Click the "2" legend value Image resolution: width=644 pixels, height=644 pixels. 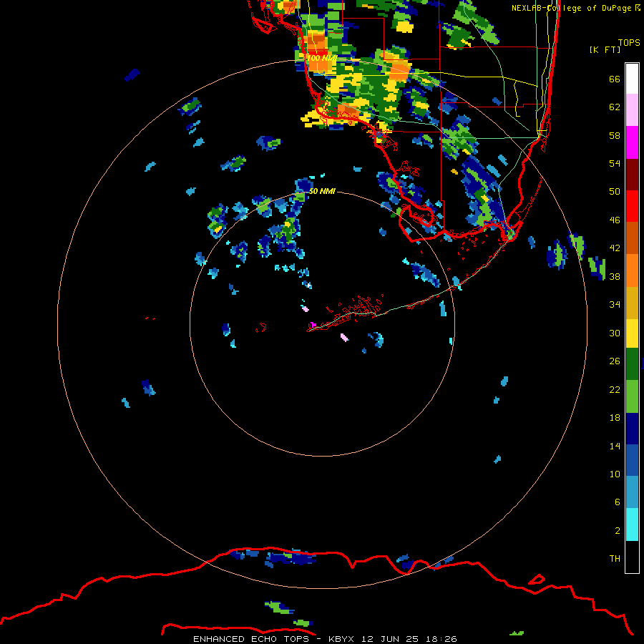[x=618, y=531]
